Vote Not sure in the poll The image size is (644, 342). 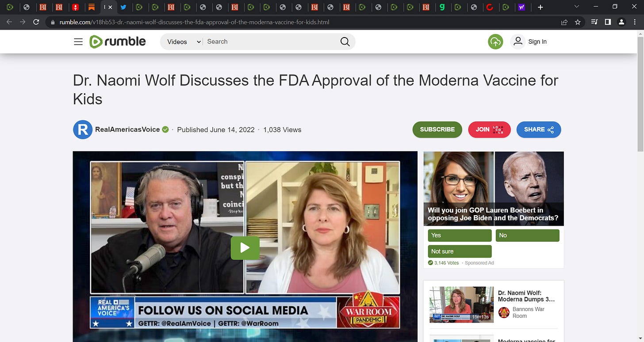460,251
